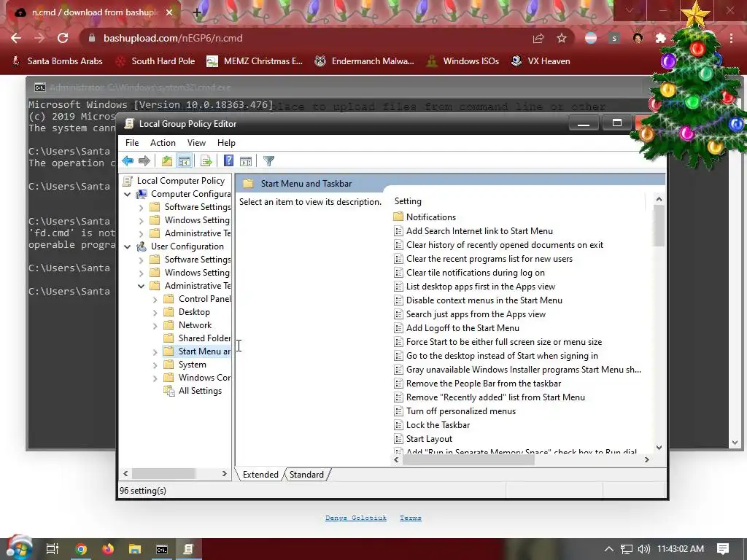The height and width of the screenshot is (560, 747).
Task: Click the Forward arrow in Group Policy toolbar
Action: click(x=144, y=161)
